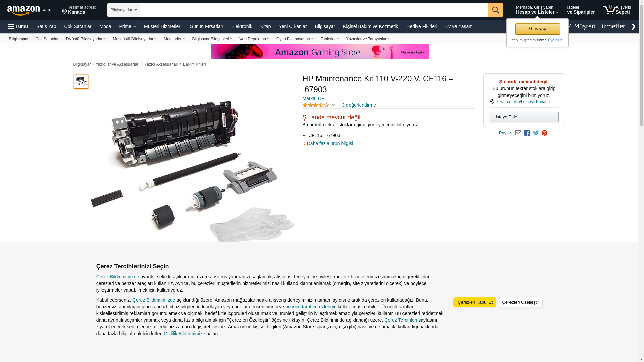Select the product thumbnail image
The width and height of the screenshot is (644, 362).
[x=81, y=82]
